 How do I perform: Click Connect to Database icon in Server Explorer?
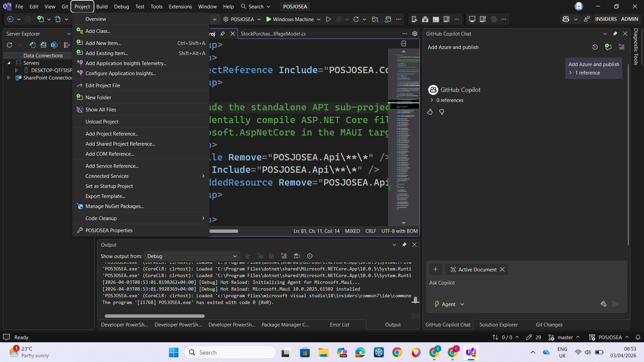click(x=33, y=45)
